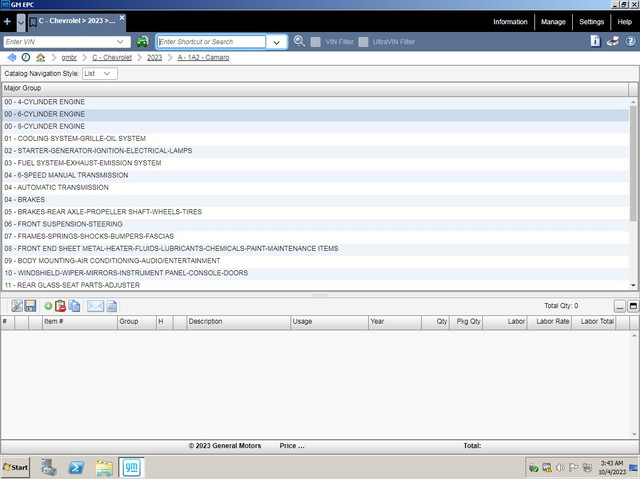Click the Major Group column header
This screenshot has width=640, height=479.
pyautogui.click(x=315, y=88)
